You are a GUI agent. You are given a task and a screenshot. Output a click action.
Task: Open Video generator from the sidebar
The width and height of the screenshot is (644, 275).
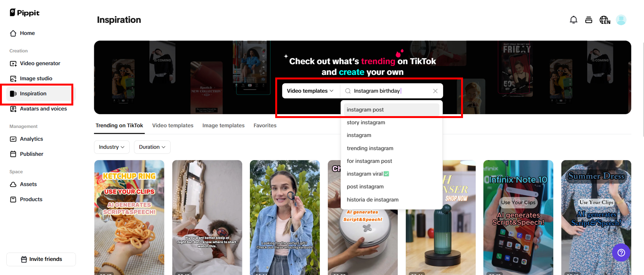pyautogui.click(x=40, y=63)
